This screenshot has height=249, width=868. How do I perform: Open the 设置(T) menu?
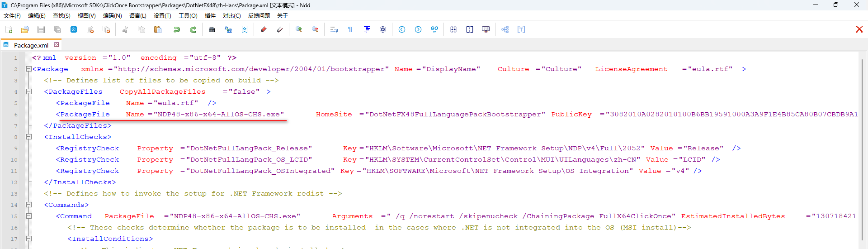click(x=162, y=16)
